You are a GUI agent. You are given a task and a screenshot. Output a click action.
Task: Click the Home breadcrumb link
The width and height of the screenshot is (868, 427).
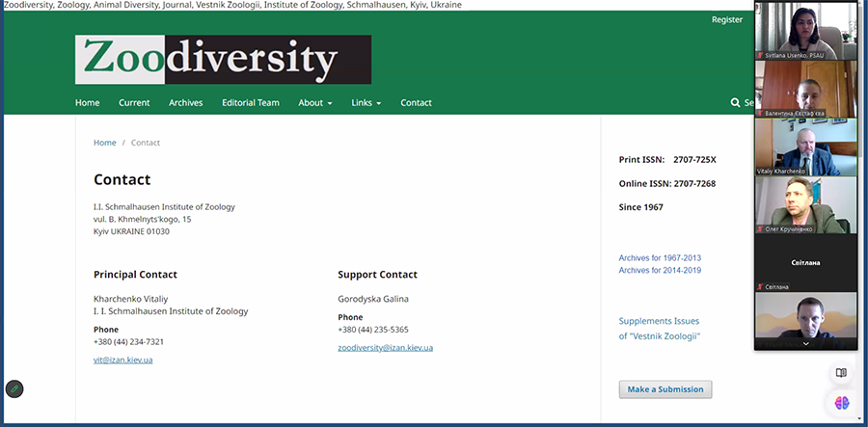[x=104, y=143]
